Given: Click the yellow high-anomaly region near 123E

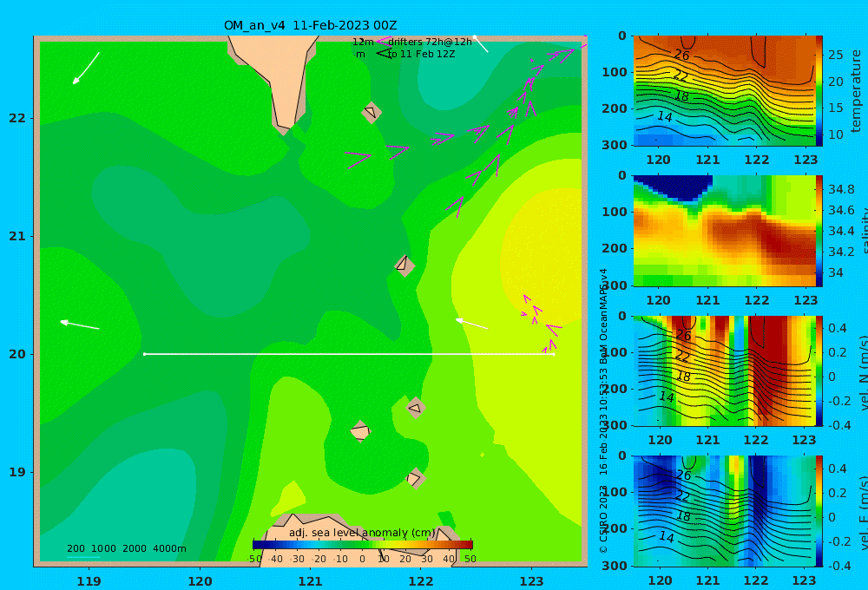Looking at the screenshot, I should click(540, 254).
